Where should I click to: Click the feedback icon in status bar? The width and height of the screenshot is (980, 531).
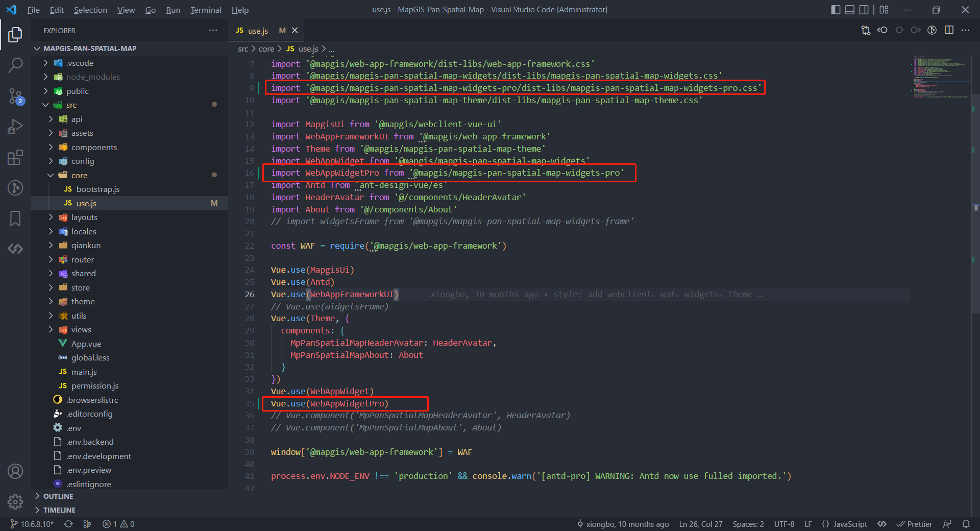[x=947, y=524]
